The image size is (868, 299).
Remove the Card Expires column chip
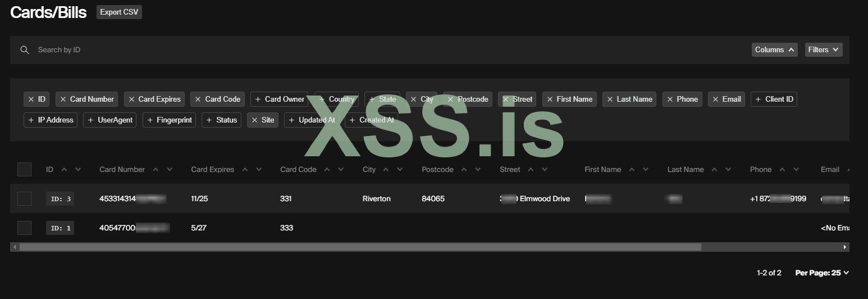pos(154,99)
